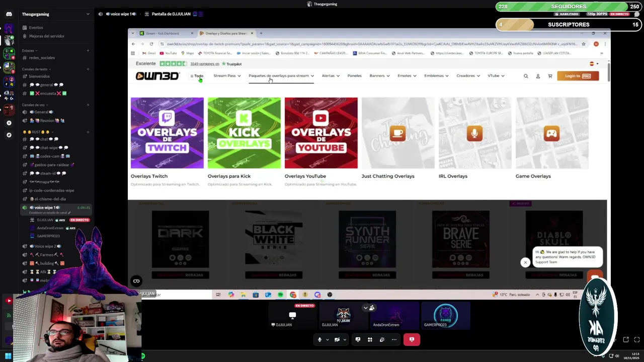Create channel plus next to Canales de voz
Image resolution: width=644 pixels, height=362 pixels.
[88, 105]
